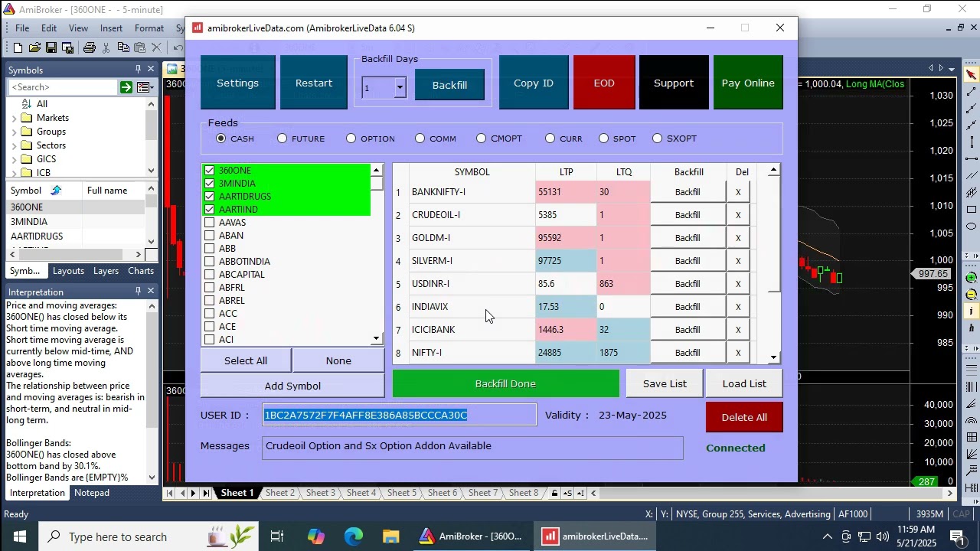Switch to the Charts tab
980x551 pixels.
(x=141, y=271)
